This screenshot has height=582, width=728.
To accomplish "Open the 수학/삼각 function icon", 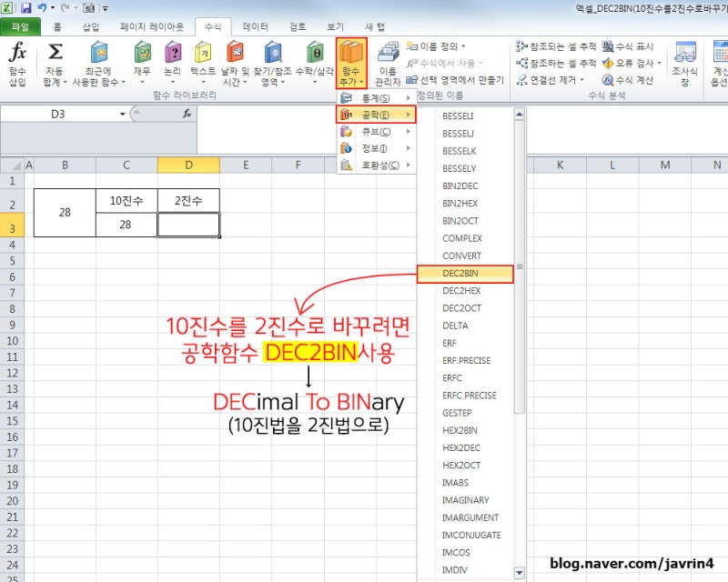I will [x=315, y=52].
